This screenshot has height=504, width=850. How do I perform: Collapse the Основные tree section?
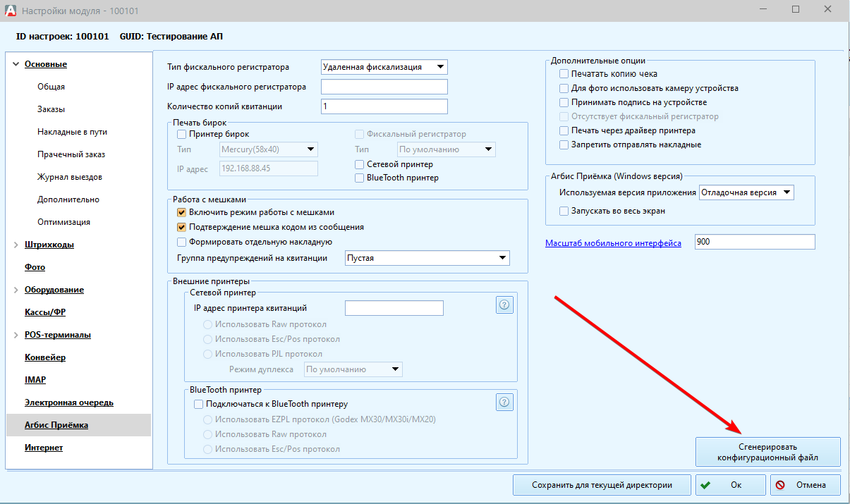pyautogui.click(x=16, y=64)
